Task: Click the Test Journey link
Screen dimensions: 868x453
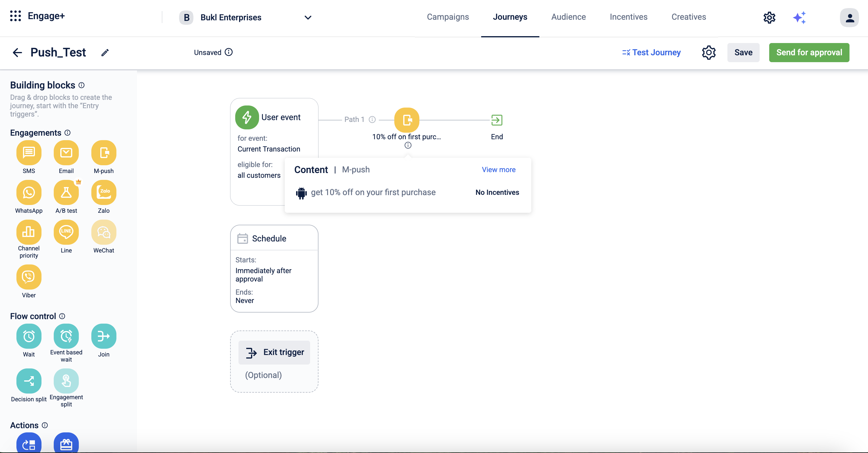Action: [651, 53]
